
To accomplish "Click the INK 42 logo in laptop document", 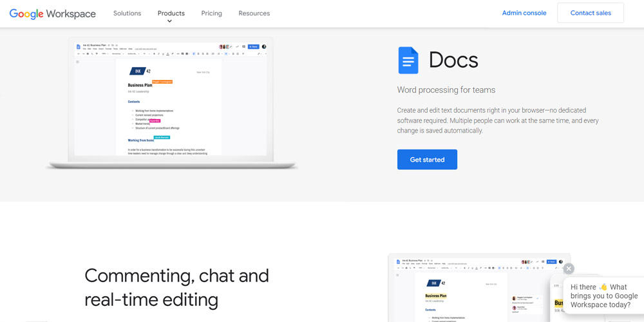I will (140, 71).
